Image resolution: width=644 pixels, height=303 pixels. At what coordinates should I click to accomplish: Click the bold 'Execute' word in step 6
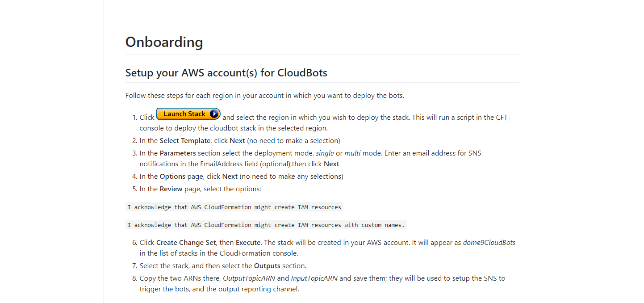[x=248, y=243]
